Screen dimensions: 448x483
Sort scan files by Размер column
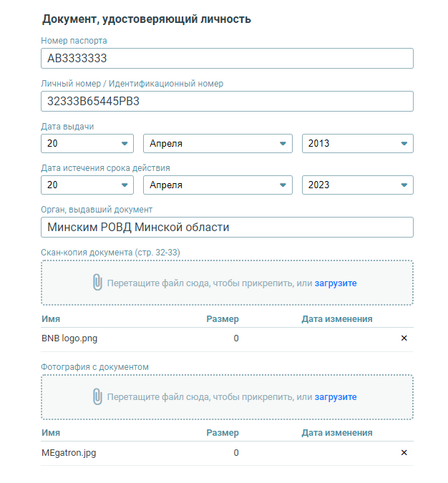223,319
